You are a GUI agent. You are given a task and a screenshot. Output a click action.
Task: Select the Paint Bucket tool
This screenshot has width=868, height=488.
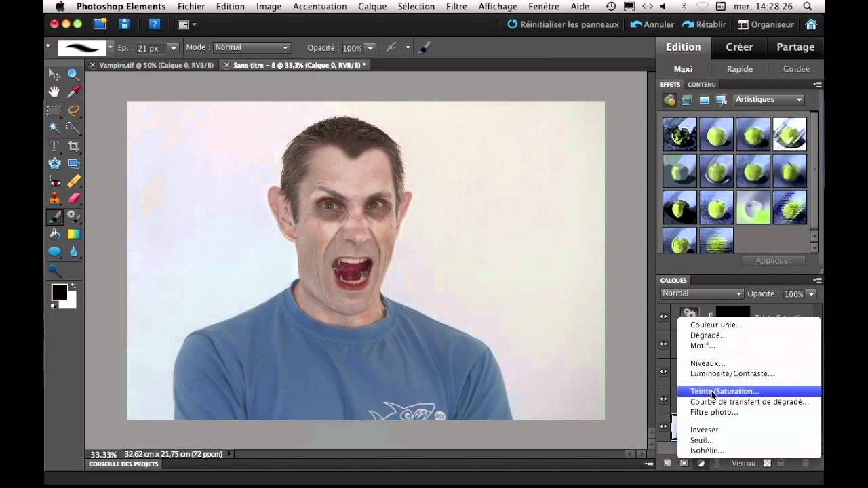[54, 235]
